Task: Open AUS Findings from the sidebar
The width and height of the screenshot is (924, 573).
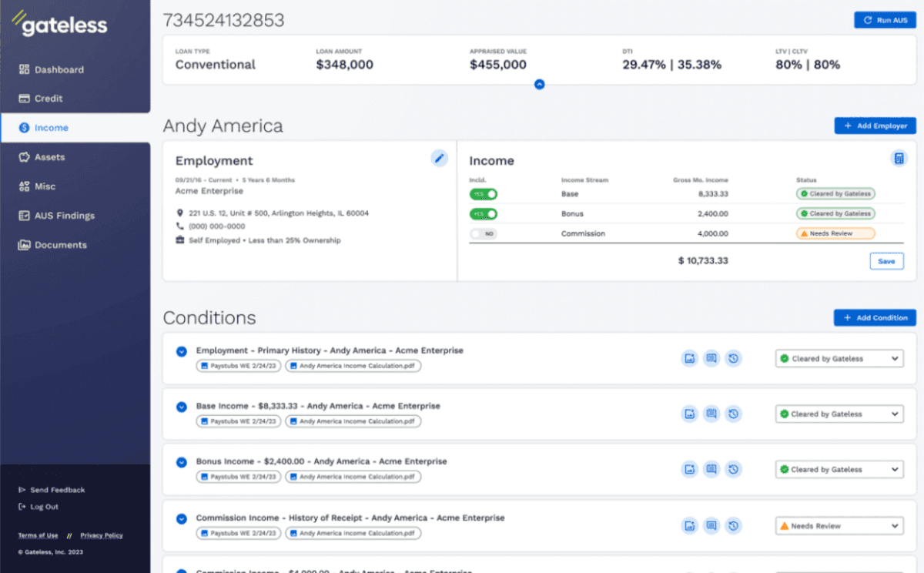Action: [x=64, y=216]
